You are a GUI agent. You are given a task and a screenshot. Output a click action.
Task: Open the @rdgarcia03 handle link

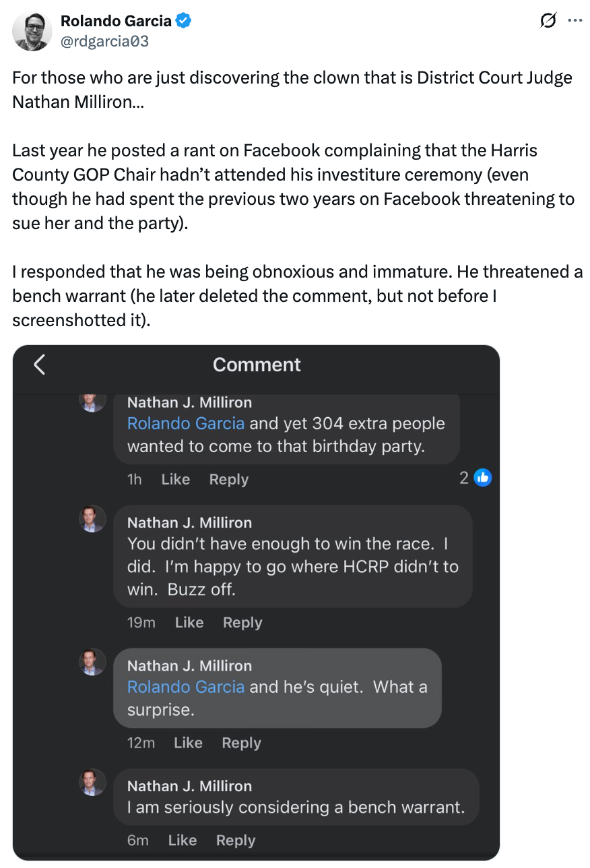(x=104, y=41)
